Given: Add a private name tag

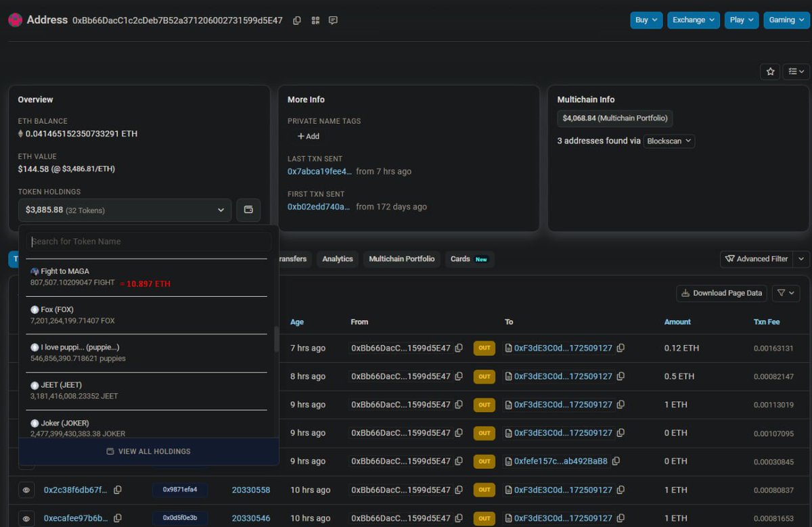Looking at the screenshot, I should (x=309, y=136).
